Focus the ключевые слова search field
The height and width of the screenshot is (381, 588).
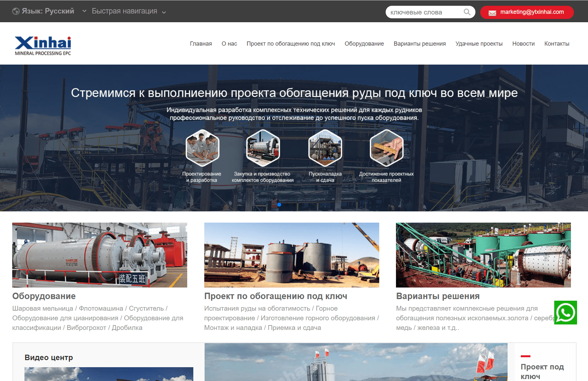pyautogui.click(x=426, y=12)
